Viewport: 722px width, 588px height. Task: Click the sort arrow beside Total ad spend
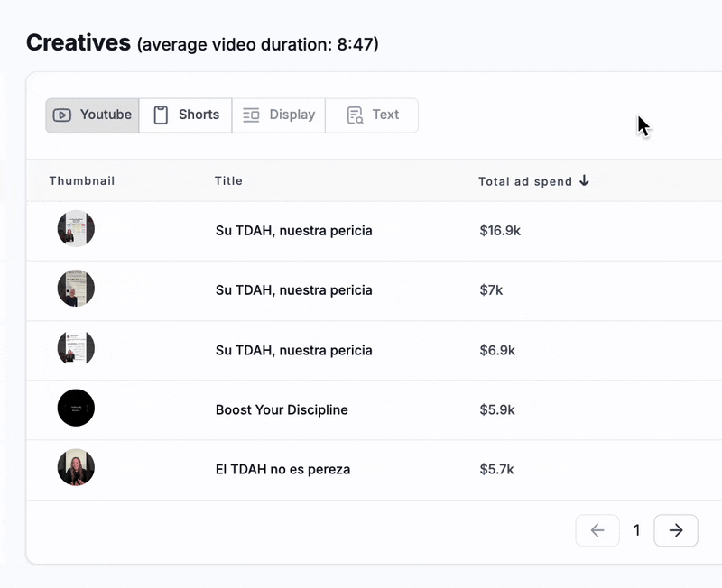[x=584, y=180]
